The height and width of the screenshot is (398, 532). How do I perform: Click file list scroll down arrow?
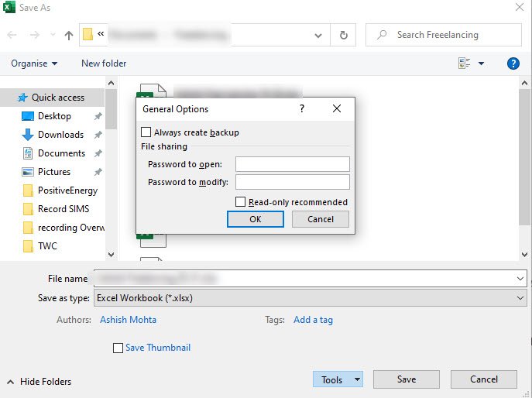(x=524, y=254)
